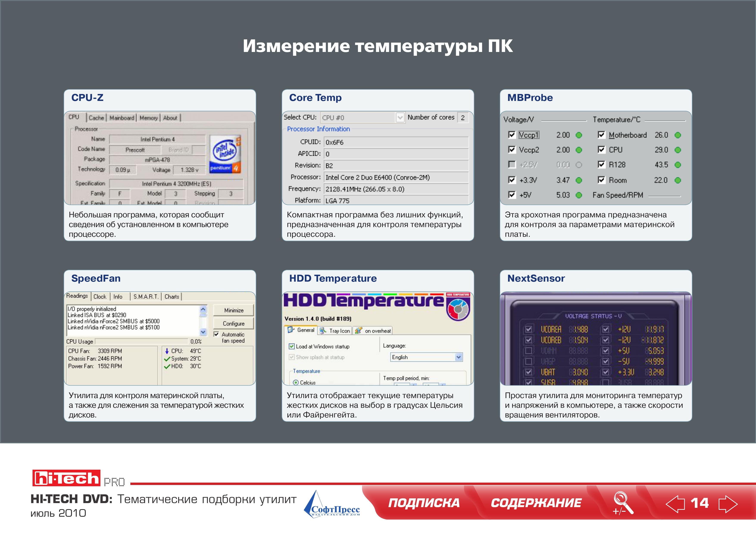Click the СофтПресс publisher logo
Screen dimensions: 756x535
coord(332,504)
